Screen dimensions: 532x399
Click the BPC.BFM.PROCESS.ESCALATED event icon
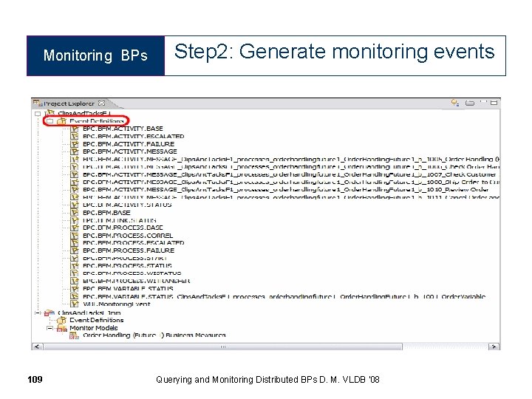click(75, 243)
